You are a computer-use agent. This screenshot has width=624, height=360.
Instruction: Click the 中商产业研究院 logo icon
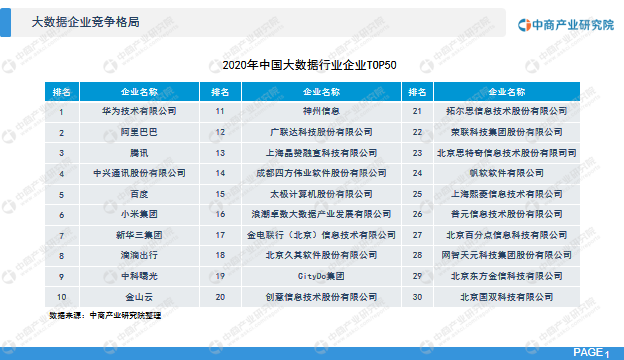524,25
